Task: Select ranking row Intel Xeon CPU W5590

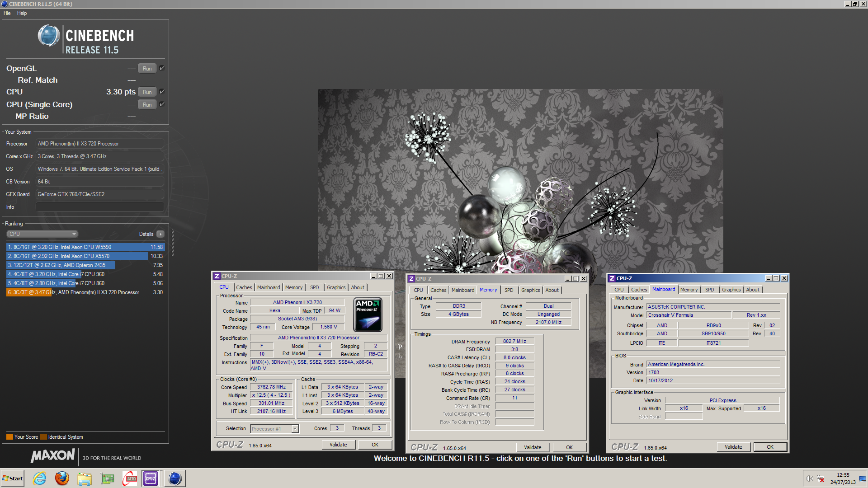Action: [x=85, y=247]
